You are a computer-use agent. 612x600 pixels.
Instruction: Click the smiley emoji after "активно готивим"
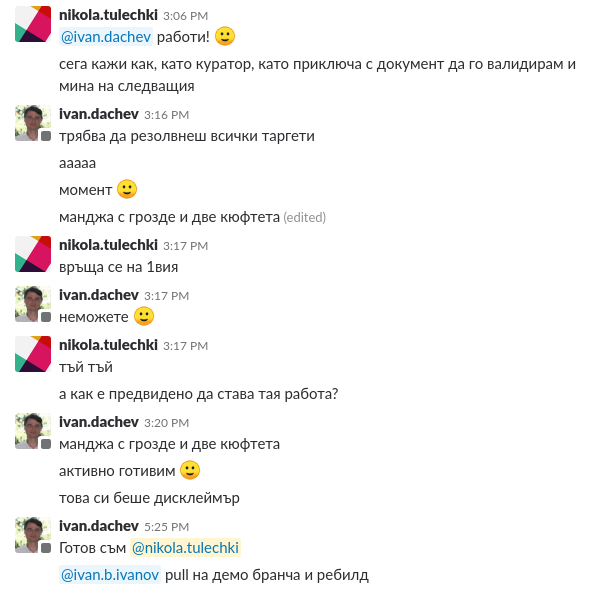pos(190,470)
